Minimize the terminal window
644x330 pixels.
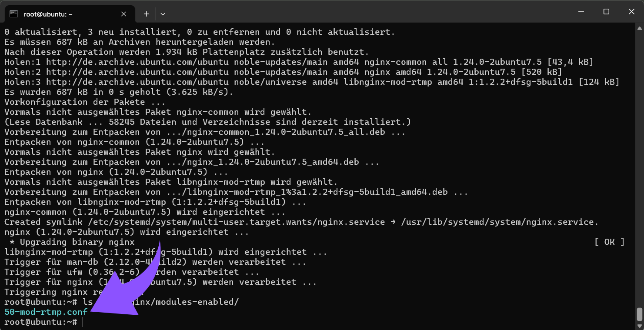point(581,12)
